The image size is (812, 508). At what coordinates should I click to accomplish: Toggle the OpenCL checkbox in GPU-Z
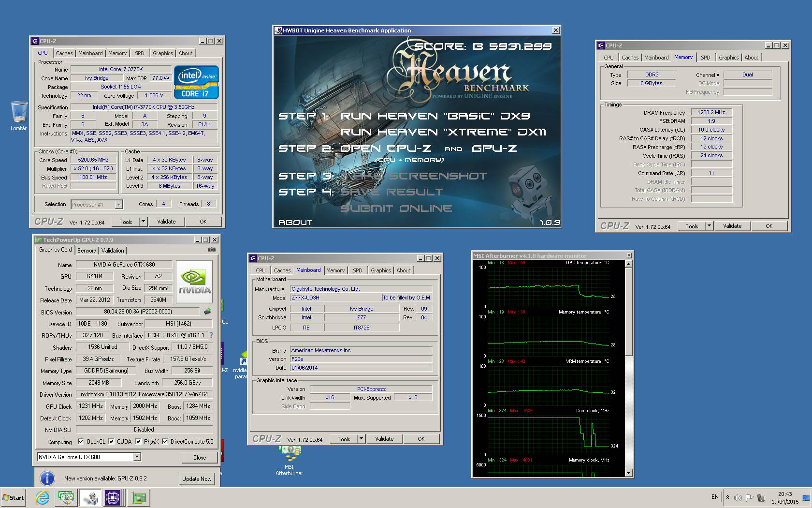[82, 441]
